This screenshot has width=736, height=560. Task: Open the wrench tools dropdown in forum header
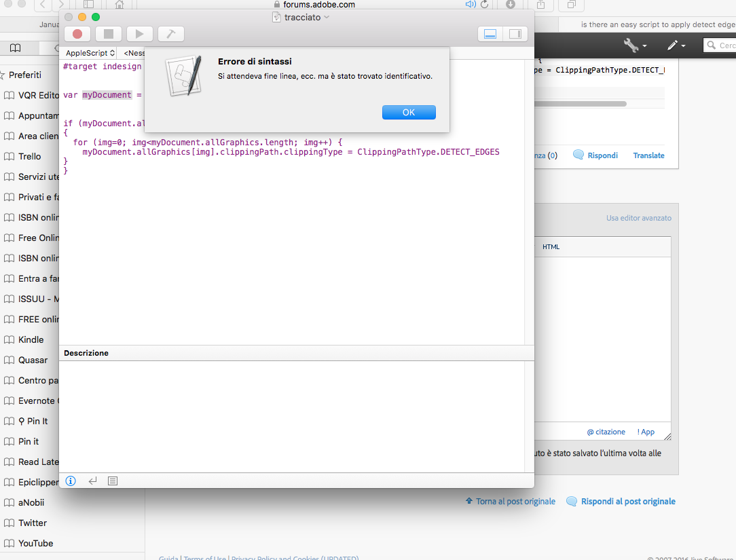(x=635, y=45)
